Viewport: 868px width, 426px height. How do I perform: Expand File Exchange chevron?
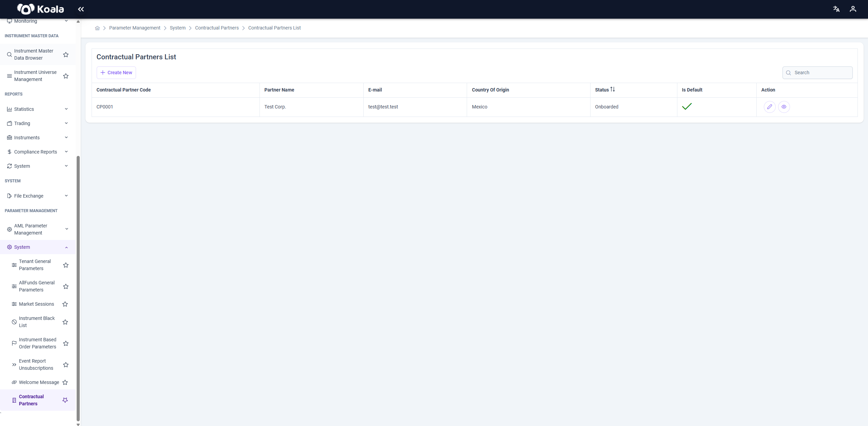tap(66, 196)
